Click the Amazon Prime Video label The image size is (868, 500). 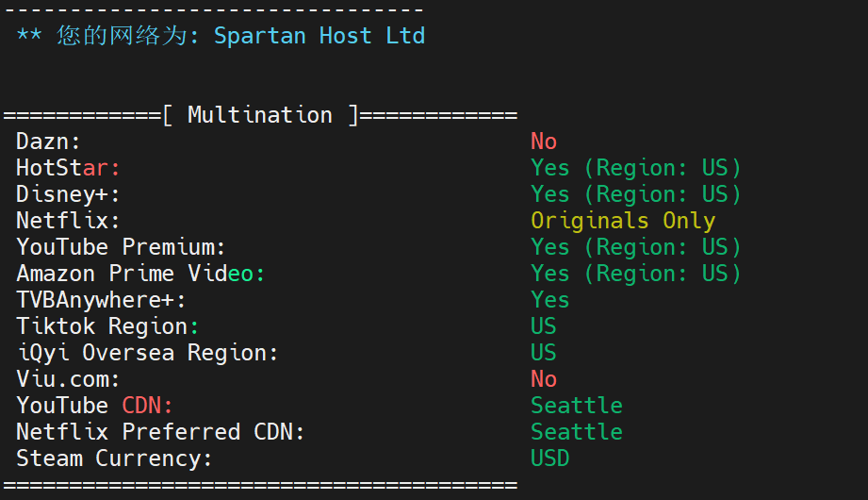140,274
